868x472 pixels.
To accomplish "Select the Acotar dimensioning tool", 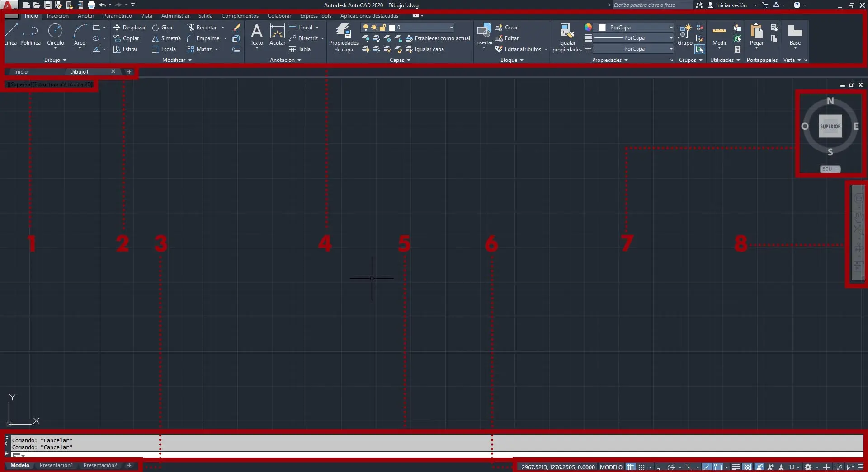I will pos(277,36).
